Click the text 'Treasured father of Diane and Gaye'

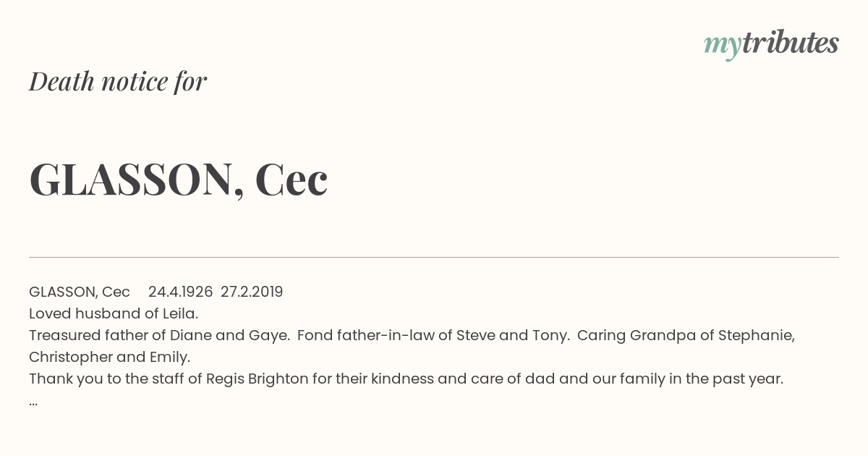point(158,335)
